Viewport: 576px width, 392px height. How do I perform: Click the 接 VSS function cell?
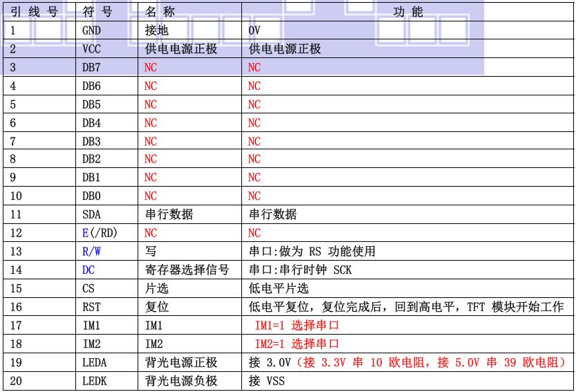(x=266, y=381)
